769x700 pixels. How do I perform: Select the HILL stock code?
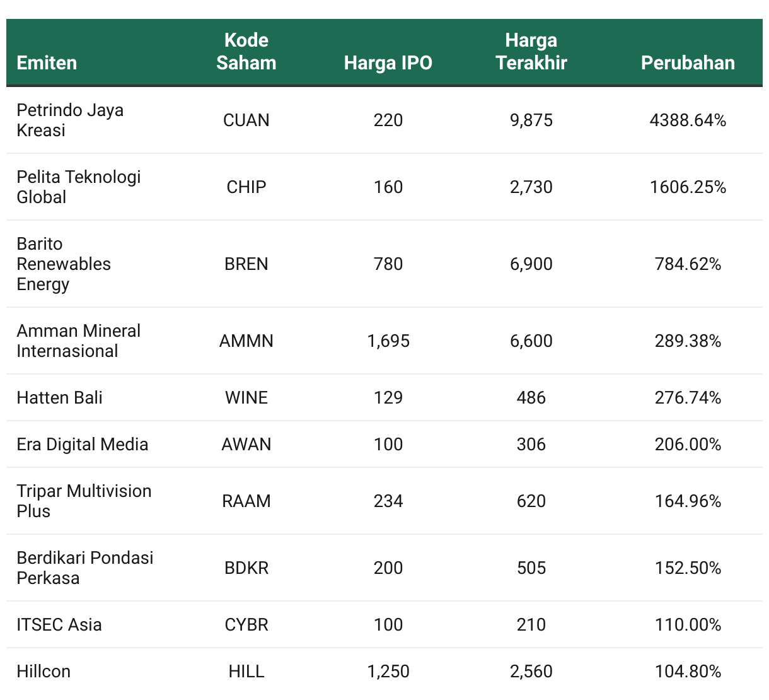pyautogui.click(x=246, y=671)
